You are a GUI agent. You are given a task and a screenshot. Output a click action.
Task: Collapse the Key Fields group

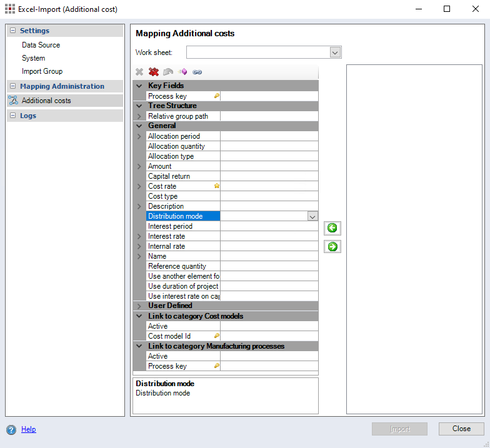(x=139, y=86)
